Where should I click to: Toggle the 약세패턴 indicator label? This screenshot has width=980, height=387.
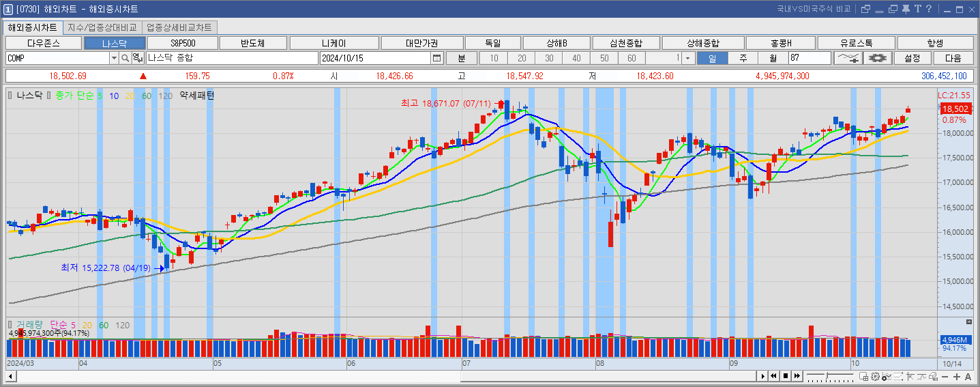tap(196, 96)
